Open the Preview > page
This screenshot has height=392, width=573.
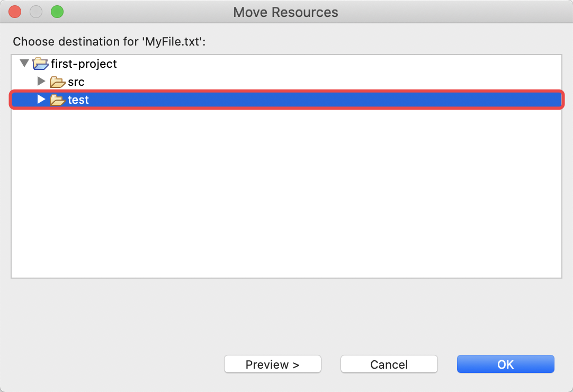coord(273,364)
